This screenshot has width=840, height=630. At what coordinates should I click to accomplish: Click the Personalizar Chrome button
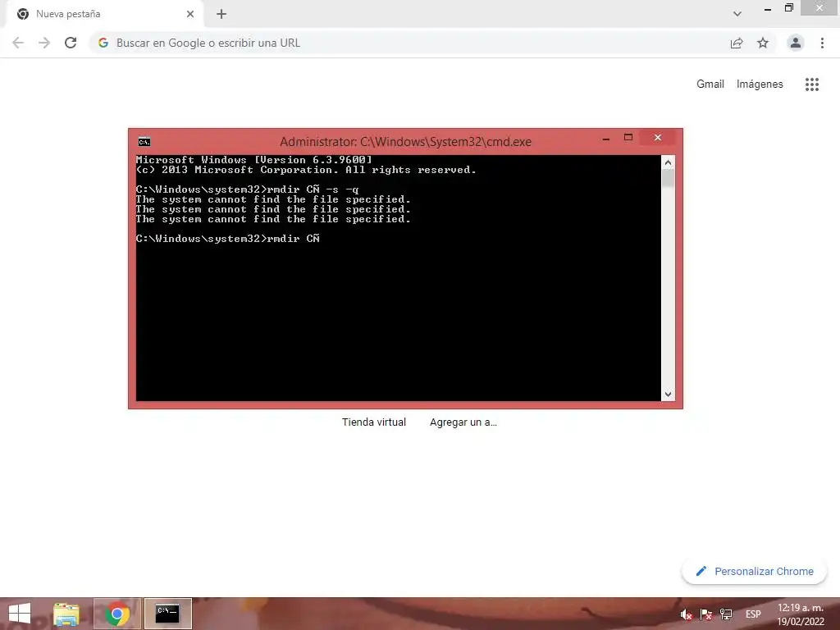tap(755, 571)
